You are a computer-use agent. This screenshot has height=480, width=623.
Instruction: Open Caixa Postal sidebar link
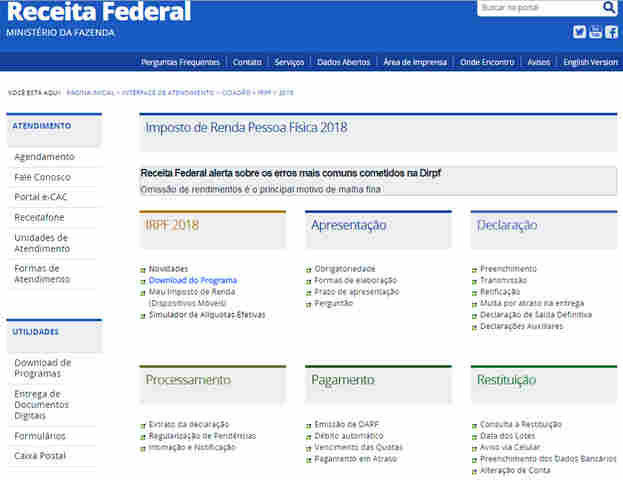coord(40,456)
